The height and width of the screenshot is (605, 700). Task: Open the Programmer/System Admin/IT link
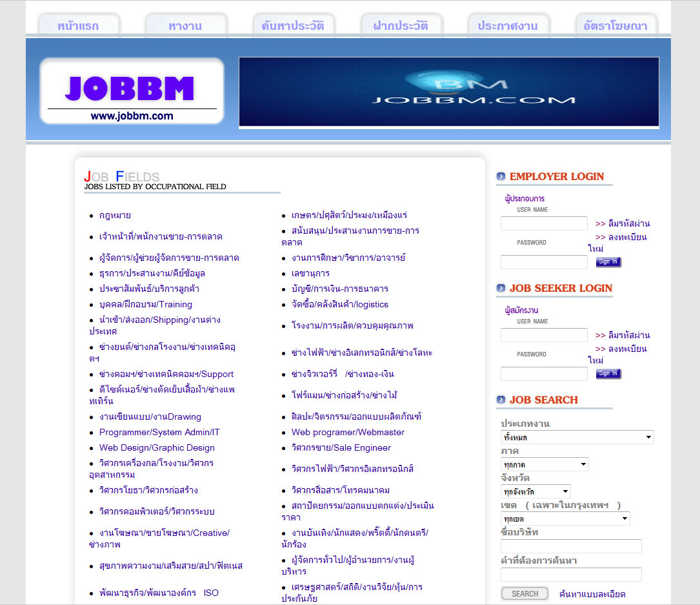159,432
